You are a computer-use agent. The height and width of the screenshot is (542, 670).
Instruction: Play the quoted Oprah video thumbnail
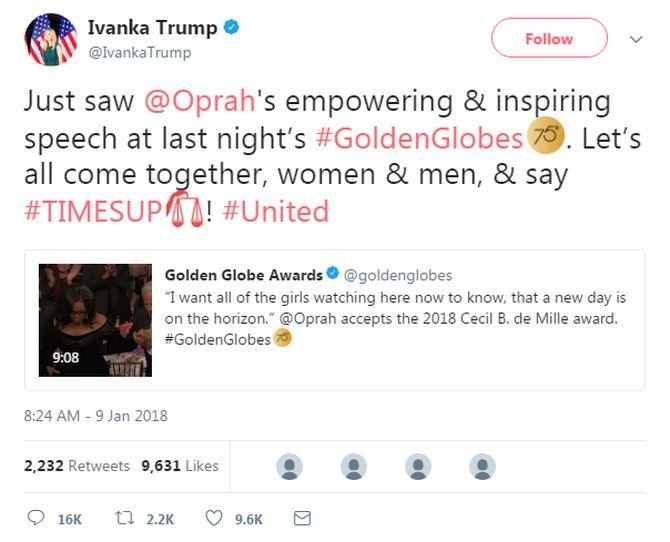tap(95, 320)
